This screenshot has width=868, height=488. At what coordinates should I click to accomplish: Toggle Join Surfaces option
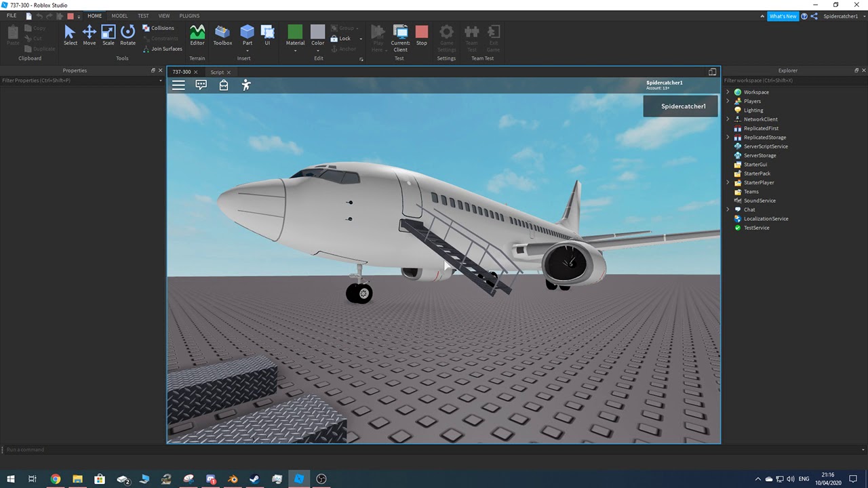162,49
